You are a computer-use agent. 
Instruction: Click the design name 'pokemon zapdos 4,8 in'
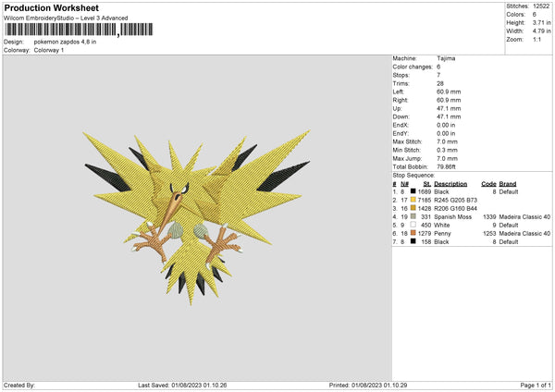tap(65, 42)
